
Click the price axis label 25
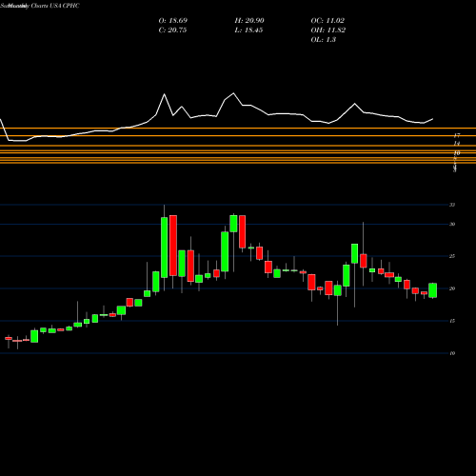(x=452, y=256)
